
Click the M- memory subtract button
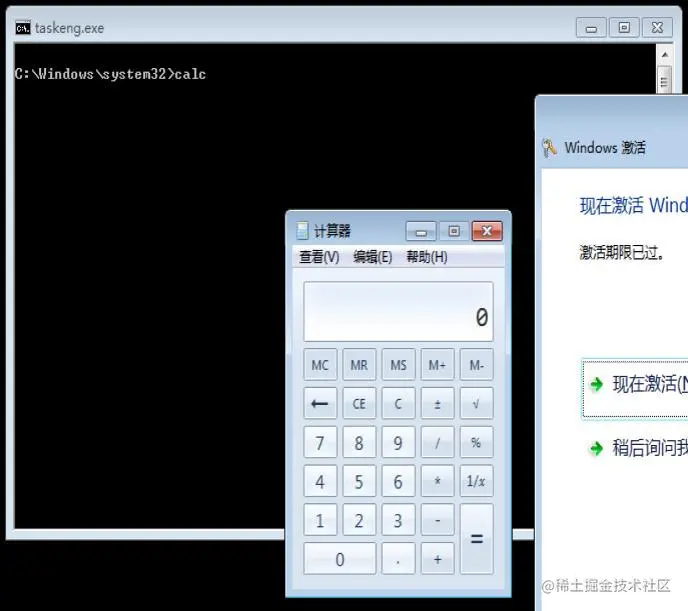coord(477,364)
